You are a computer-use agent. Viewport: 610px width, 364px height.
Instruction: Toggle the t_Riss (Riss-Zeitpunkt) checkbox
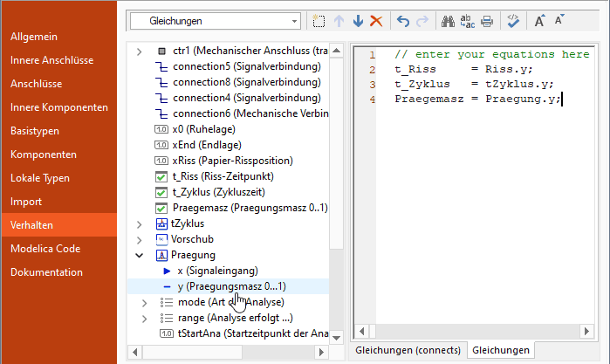161,176
